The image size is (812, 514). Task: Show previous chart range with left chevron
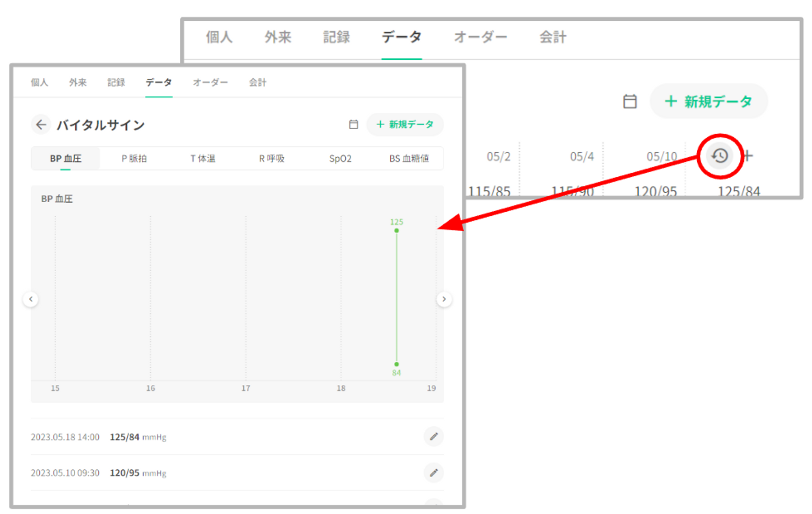31,299
